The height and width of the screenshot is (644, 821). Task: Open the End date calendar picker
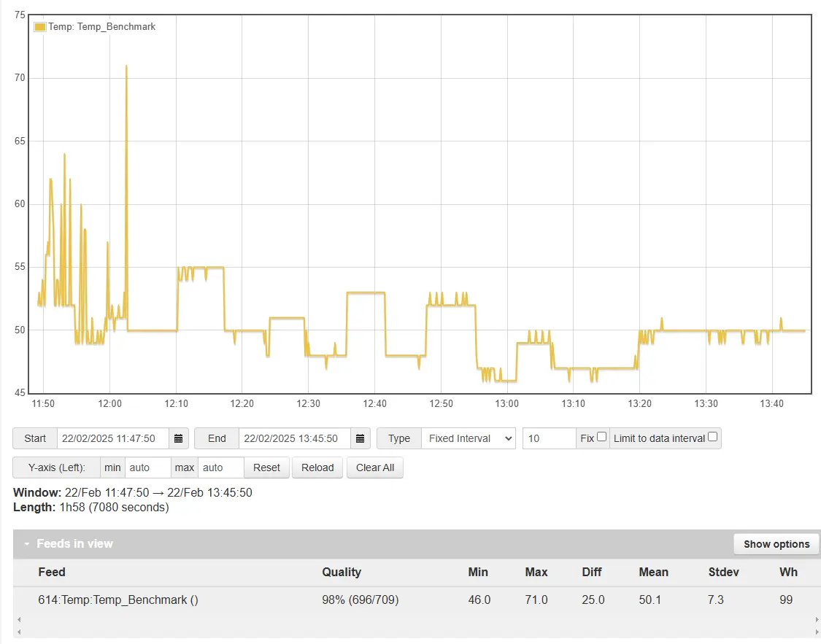pyautogui.click(x=361, y=438)
